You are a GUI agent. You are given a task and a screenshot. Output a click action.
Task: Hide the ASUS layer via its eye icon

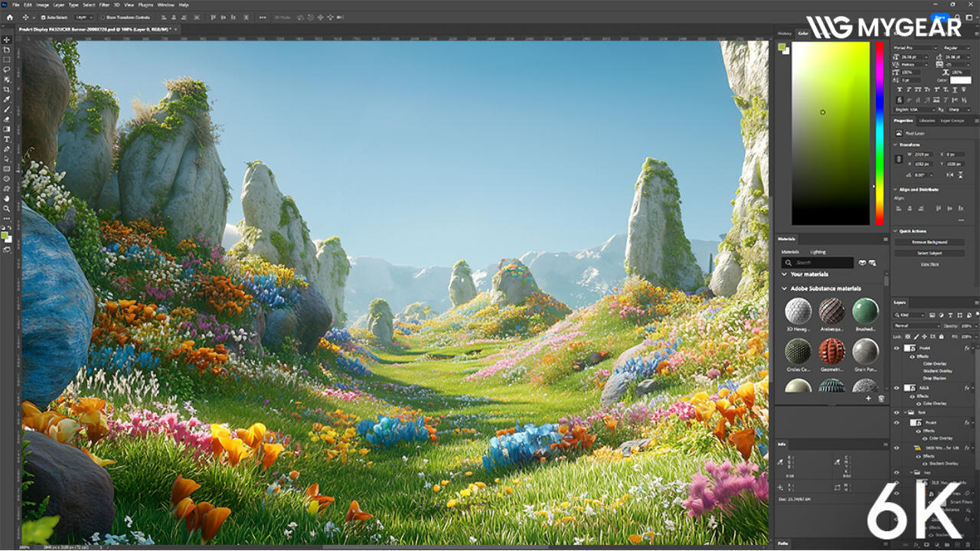coord(897,388)
